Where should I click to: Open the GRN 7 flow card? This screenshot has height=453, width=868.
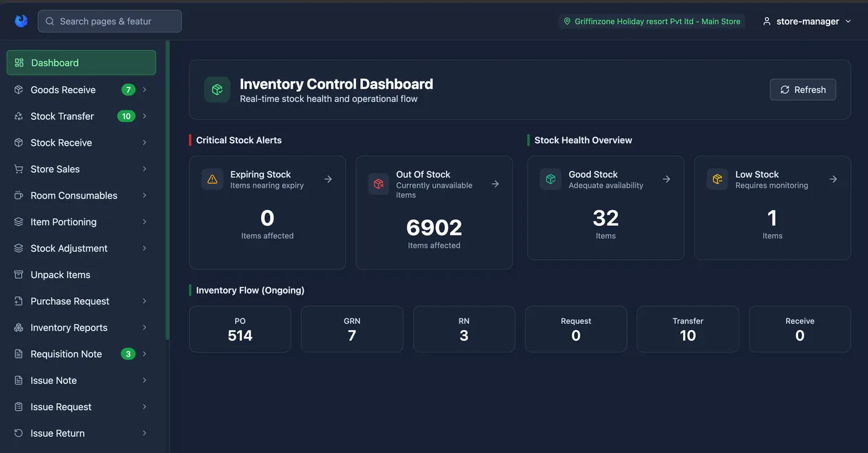point(352,329)
